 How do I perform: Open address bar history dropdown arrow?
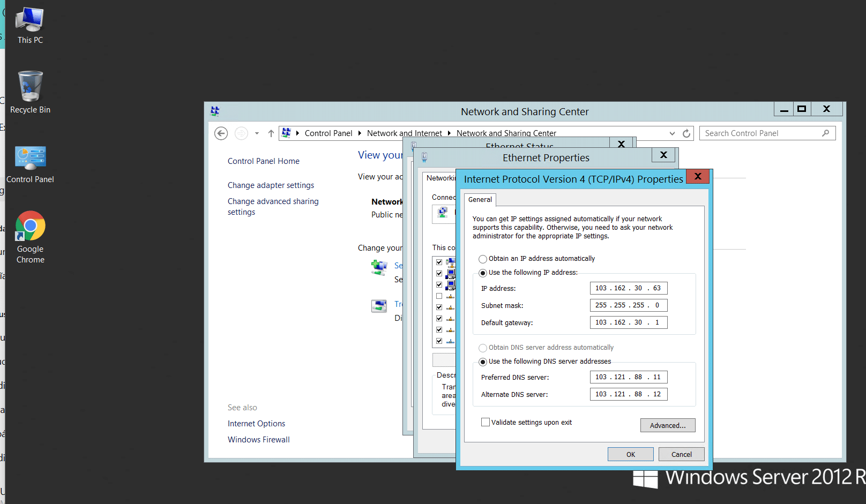(x=672, y=133)
